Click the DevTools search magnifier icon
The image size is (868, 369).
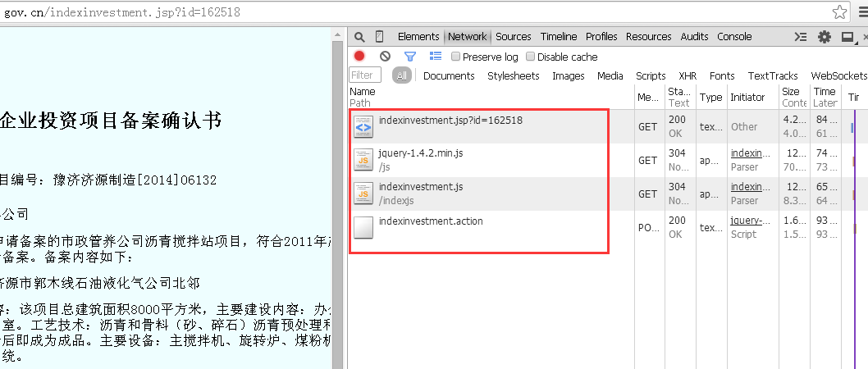click(359, 37)
